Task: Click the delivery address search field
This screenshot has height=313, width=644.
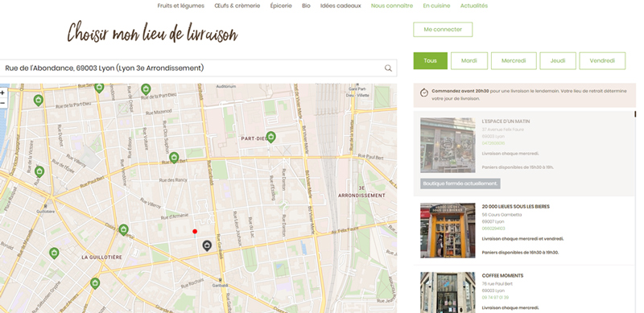Action: pyautogui.click(x=198, y=68)
